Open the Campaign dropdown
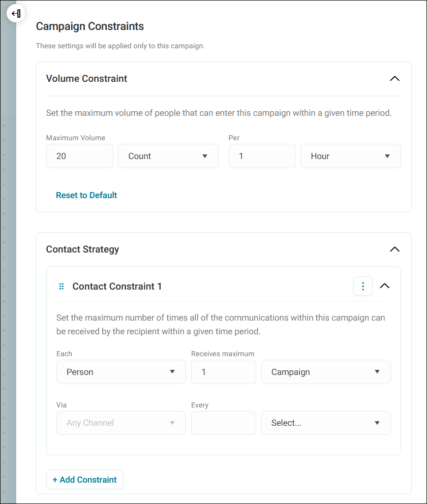 (x=326, y=372)
